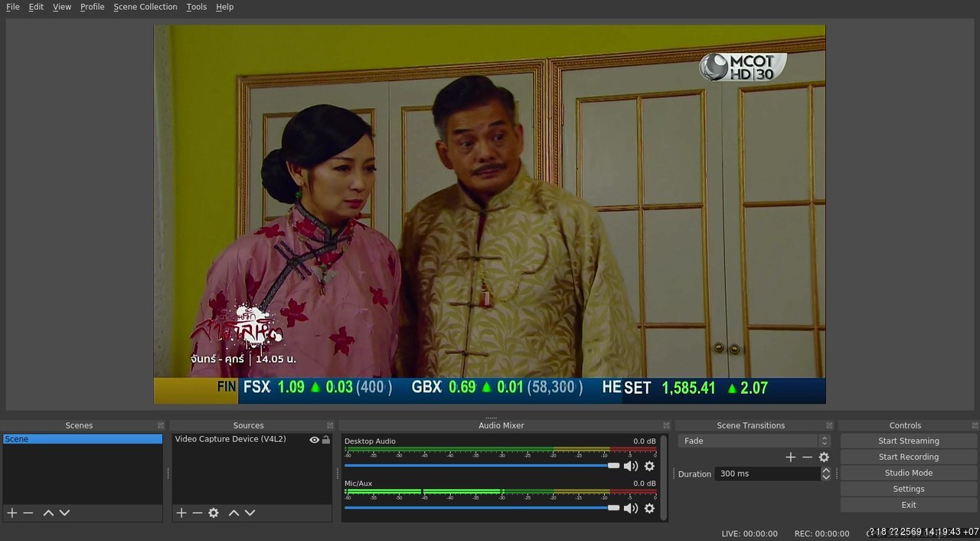This screenshot has height=541, width=980.
Task: Open the Profile menu
Action: click(92, 7)
